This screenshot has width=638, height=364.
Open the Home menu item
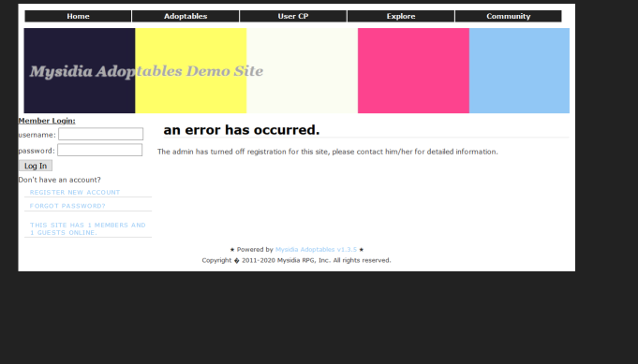tap(78, 16)
